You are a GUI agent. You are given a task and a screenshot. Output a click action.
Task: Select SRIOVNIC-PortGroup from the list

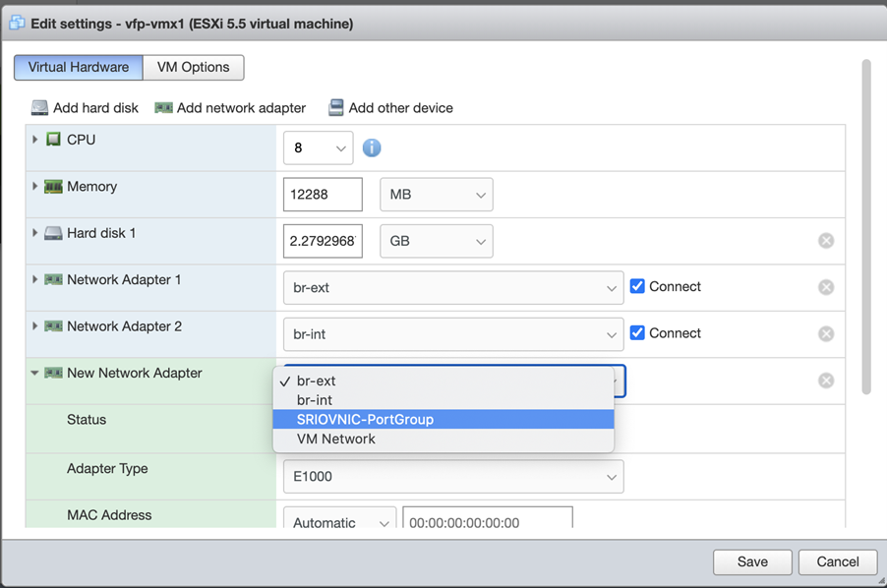click(x=365, y=419)
